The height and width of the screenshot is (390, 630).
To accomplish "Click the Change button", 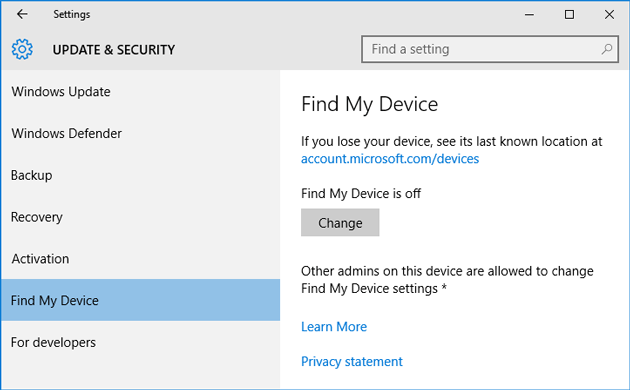I will tap(340, 223).
